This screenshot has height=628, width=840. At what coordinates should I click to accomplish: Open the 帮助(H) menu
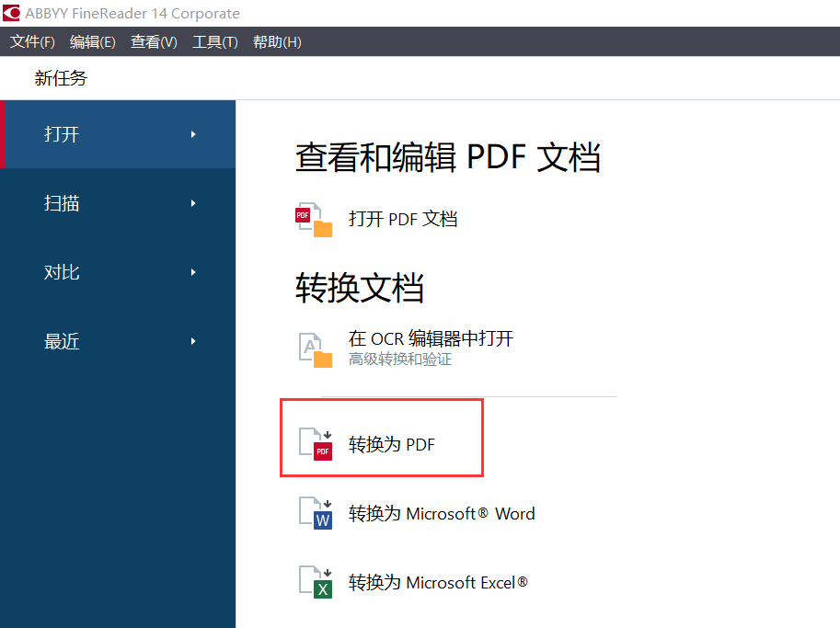(277, 41)
